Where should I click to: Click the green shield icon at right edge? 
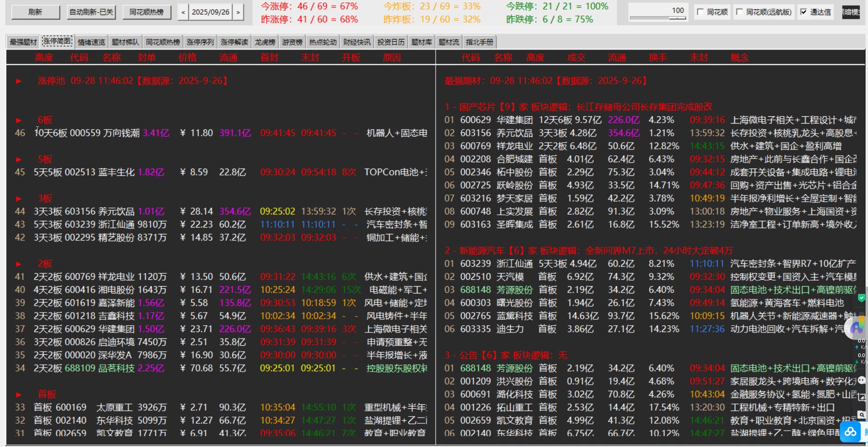click(x=861, y=298)
